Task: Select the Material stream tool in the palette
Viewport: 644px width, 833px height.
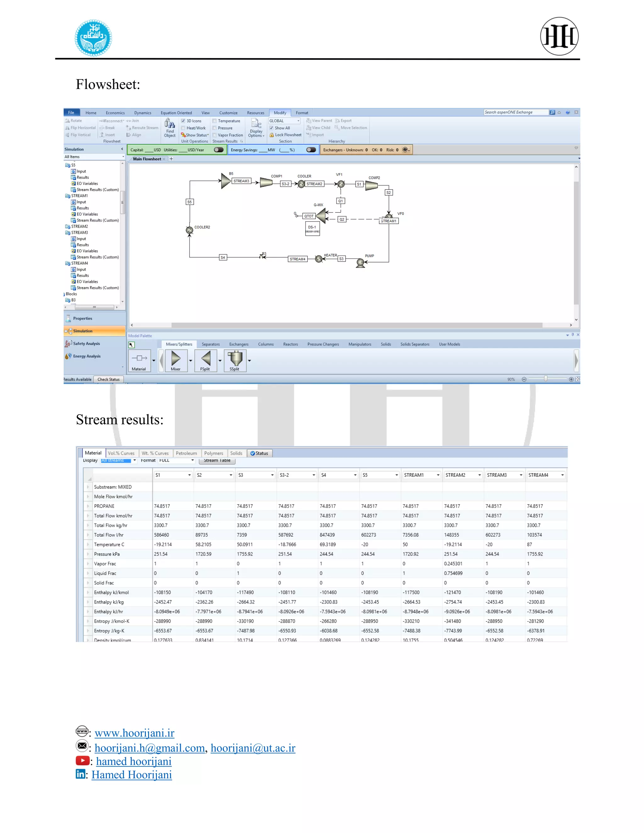Action: coord(139,361)
